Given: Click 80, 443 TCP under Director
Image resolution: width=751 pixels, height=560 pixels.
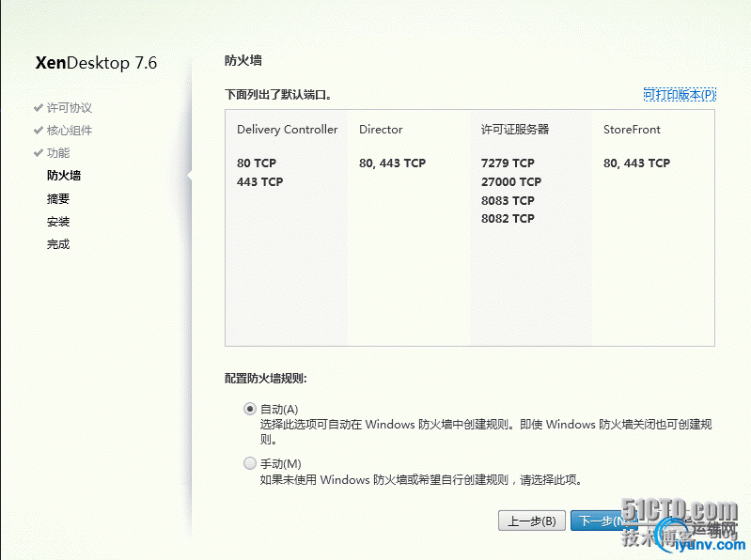Looking at the screenshot, I should click(x=392, y=163).
